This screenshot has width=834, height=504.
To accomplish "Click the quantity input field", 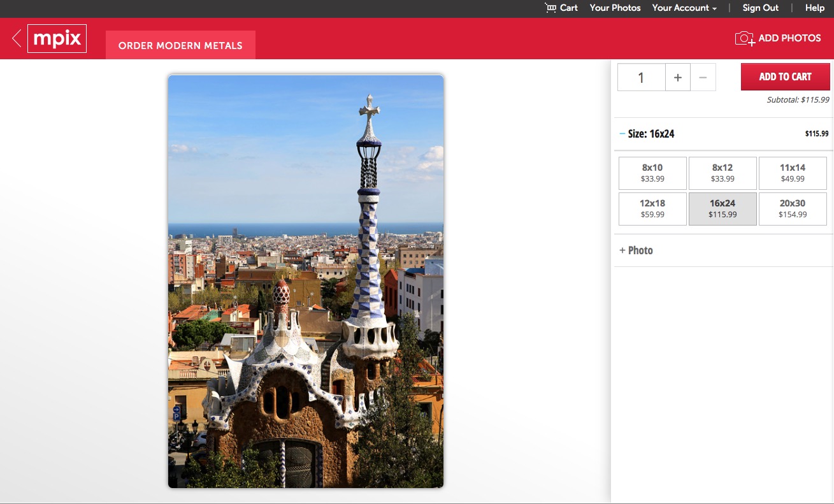I will pos(641,76).
